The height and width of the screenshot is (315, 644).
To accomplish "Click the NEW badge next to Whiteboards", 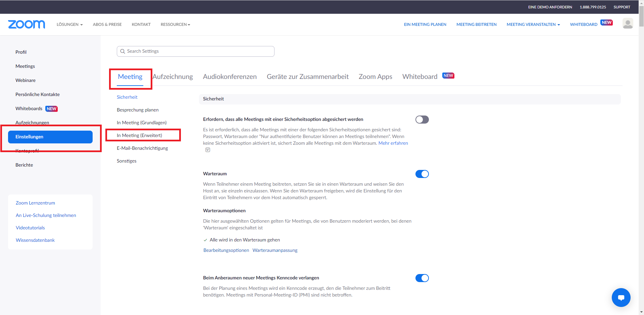I will pyautogui.click(x=51, y=108).
